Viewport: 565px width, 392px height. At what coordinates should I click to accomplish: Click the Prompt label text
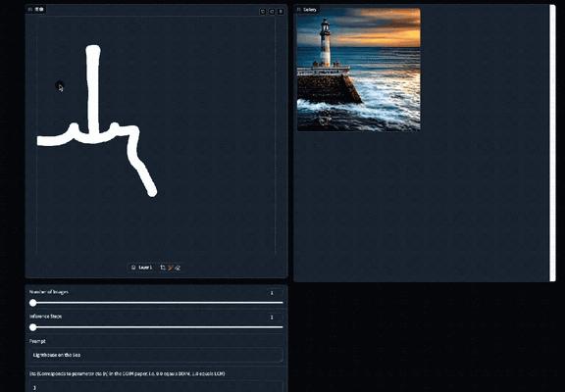point(37,341)
